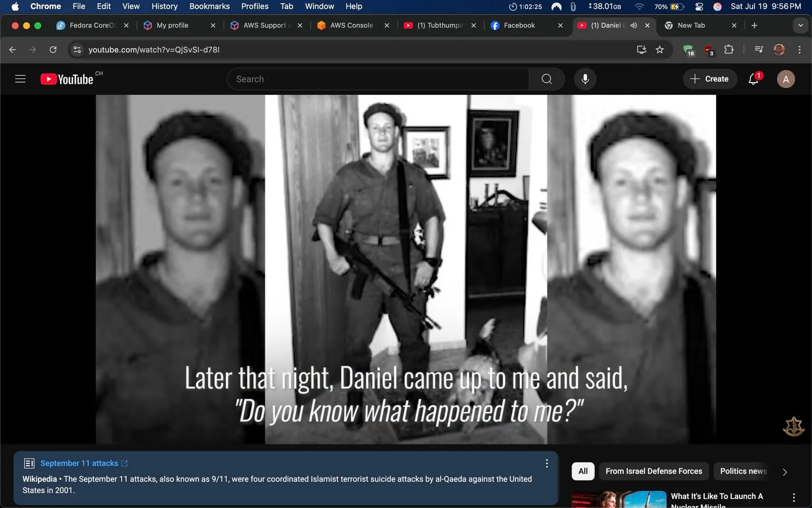
Task: Open the nuclear missile video thumbnail
Action: point(619,500)
